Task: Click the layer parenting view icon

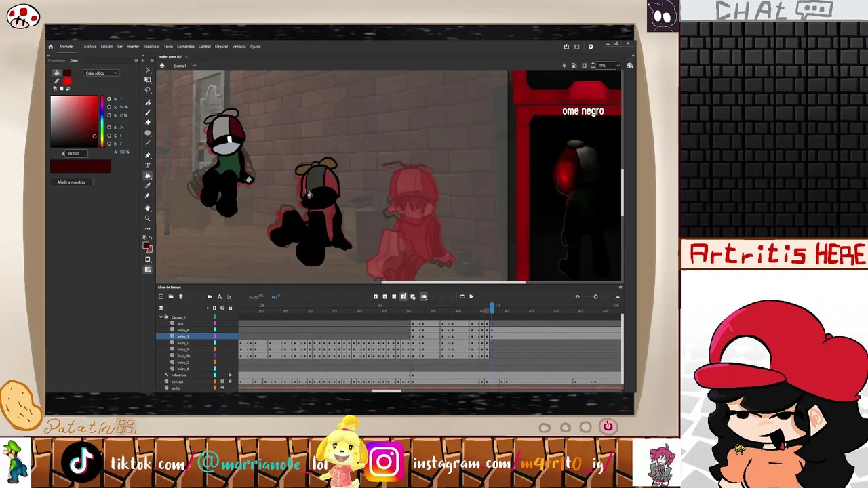Action: 219,296
